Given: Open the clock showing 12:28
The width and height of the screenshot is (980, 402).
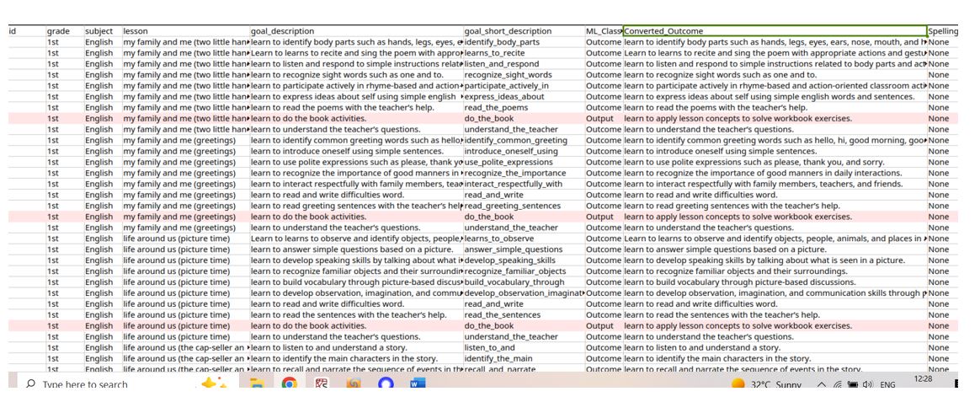Looking at the screenshot, I should click(923, 379).
